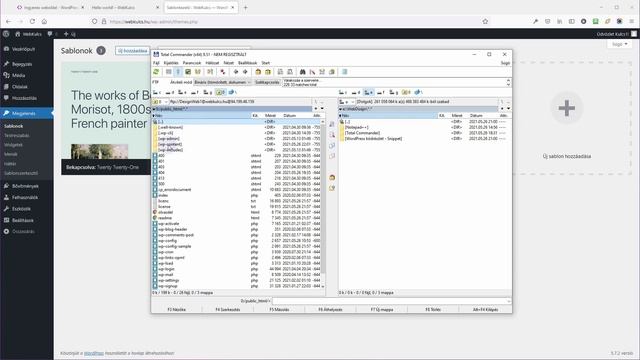This screenshot has width=640, height=360.
Task: Open Bővítmények in the WordPress sidebar
Action: 25,186
